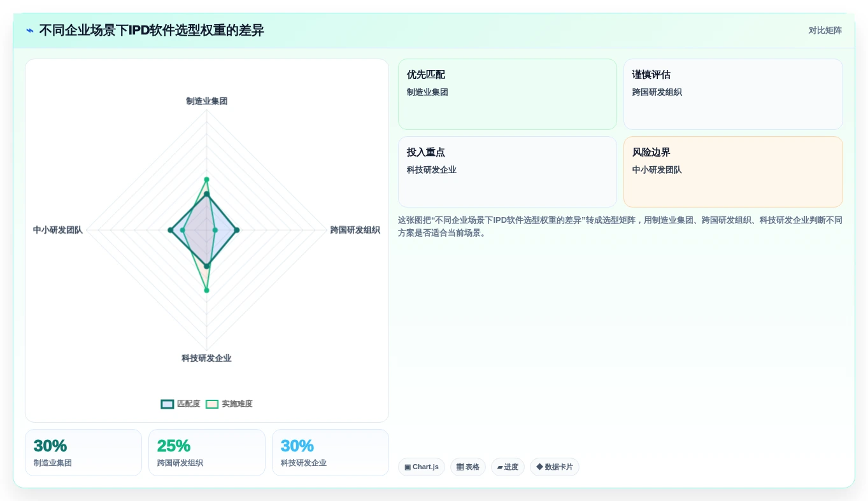The height and width of the screenshot is (501, 868).
Task: Click the 跨国研发组织 radar axis label
Action: point(355,230)
